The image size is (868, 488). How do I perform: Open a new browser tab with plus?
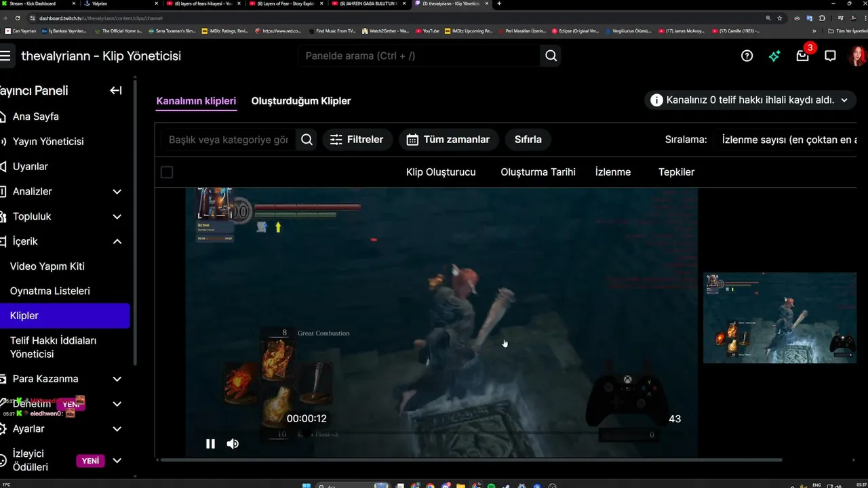coord(499,3)
